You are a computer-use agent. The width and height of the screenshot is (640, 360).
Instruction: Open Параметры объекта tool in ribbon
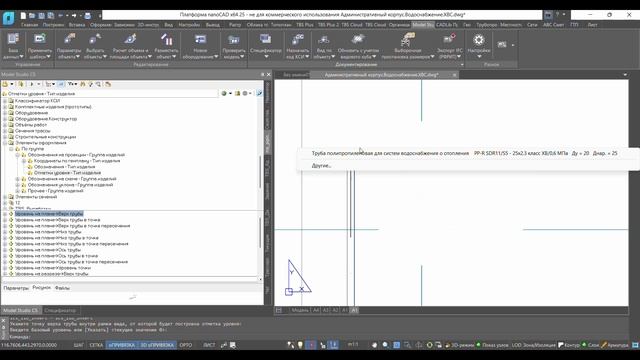(69, 46)
